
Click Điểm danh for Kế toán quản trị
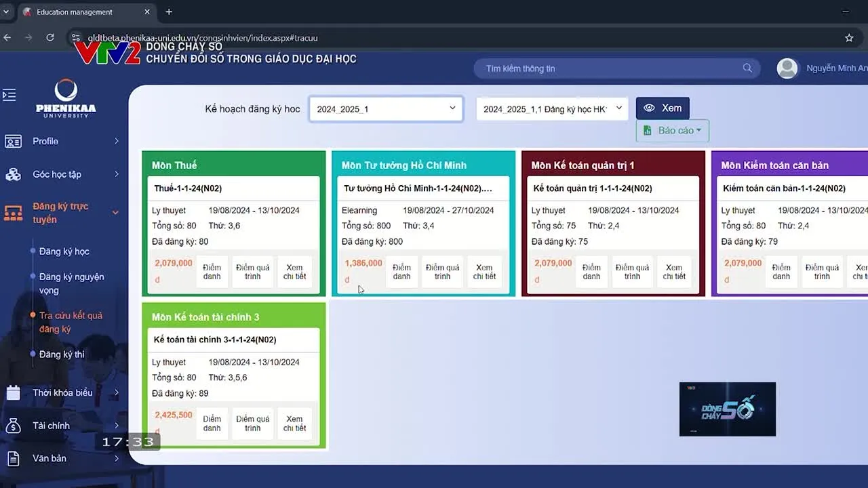pyautogui.click(x=591, y=272)
